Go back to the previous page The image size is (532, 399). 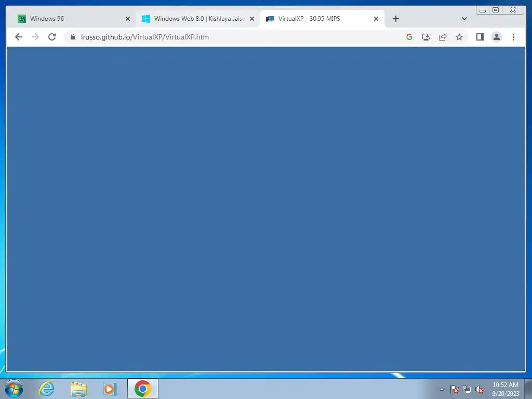click(x=19, y=37)
